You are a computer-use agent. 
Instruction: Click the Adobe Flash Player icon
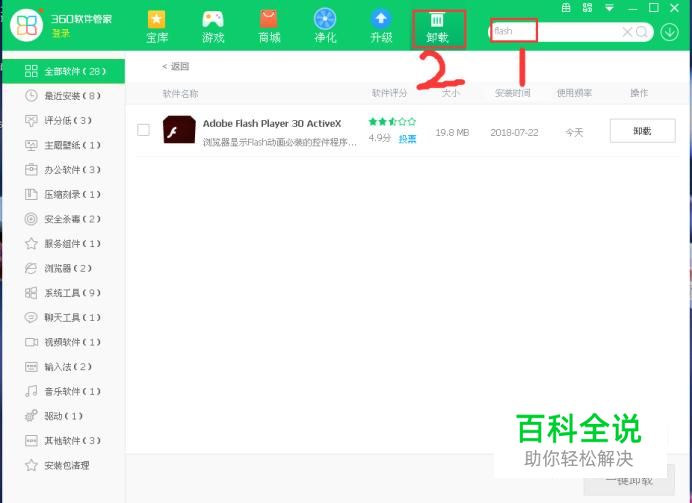(x=179, y=130)
